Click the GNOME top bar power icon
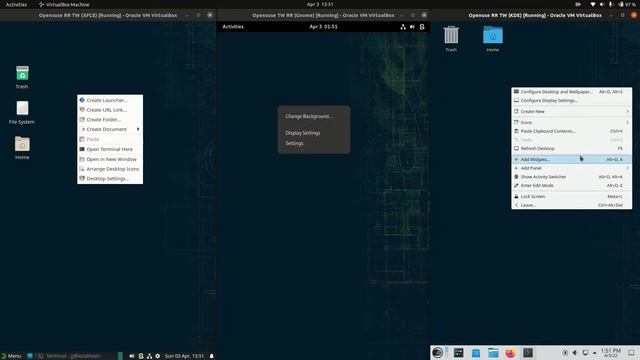 [x=422, y=27]
